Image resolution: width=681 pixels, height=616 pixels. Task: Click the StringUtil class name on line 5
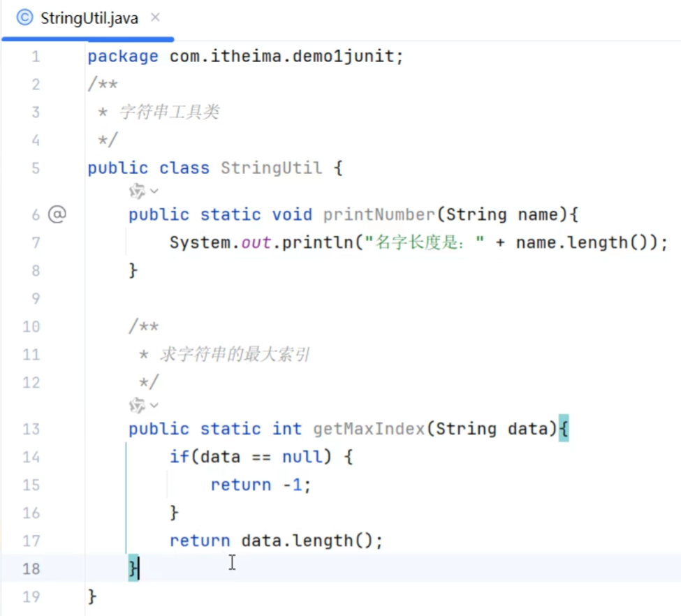[271, 168]
